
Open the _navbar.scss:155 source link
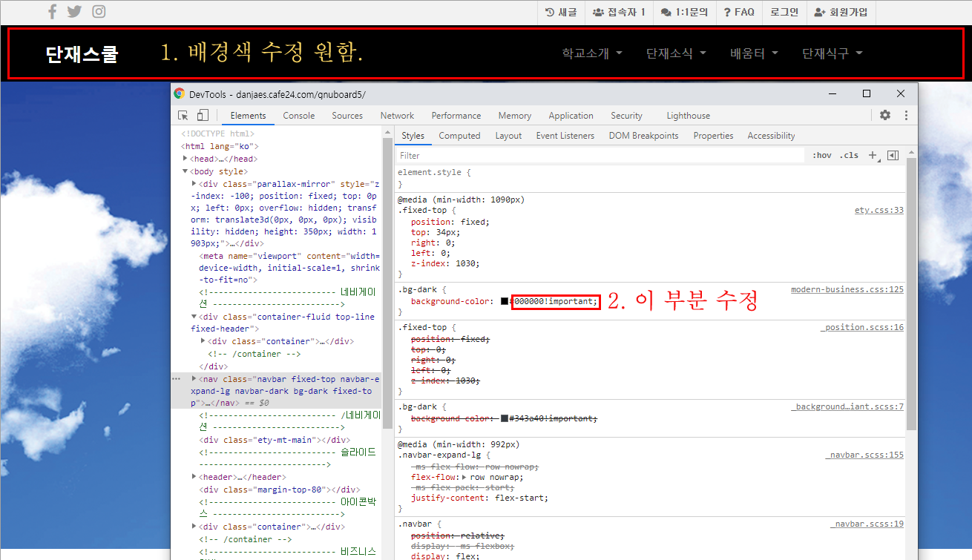[x=864, y=455]
